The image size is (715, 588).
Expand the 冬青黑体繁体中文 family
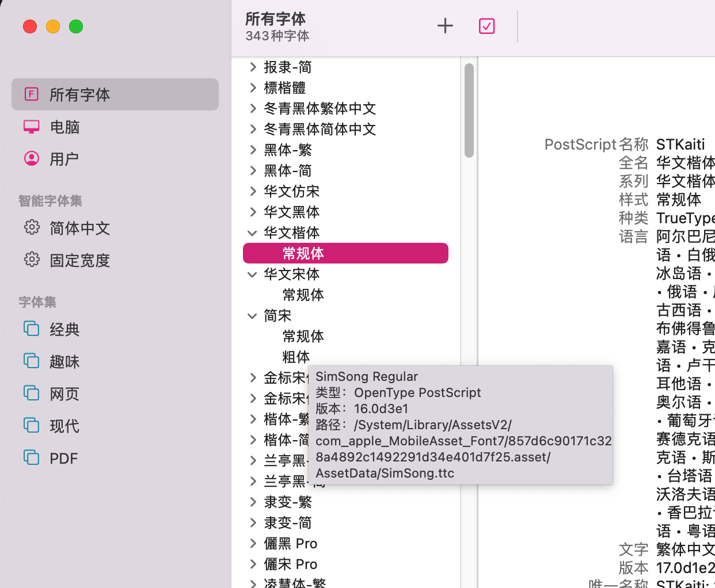click(x=252, y=109)
